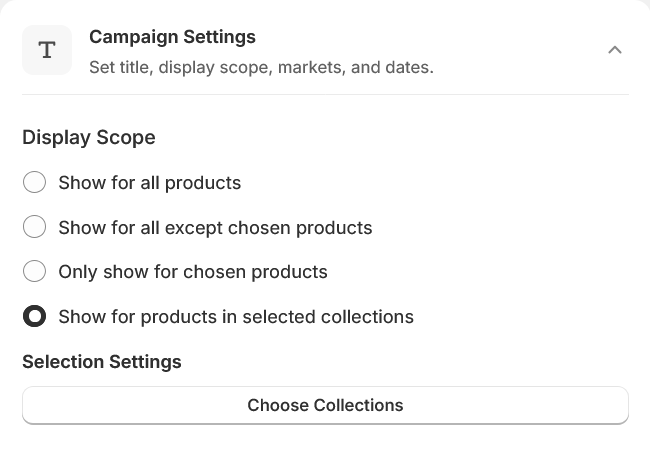This screenshot has width=650, height=452.
Task: Click the empty area below the Choose Collections button
Action: tap(325, 438)
